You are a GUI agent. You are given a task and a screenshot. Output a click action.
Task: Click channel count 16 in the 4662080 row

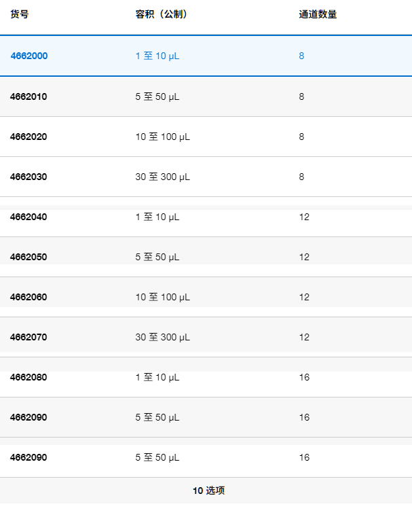pos(304,377)
